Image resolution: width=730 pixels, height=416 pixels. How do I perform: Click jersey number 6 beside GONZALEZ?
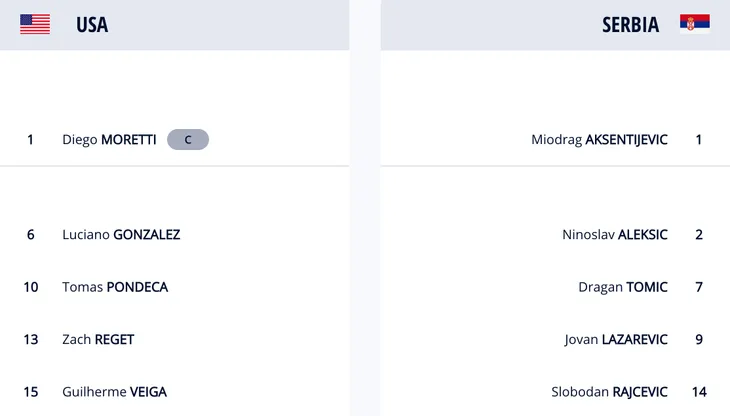(31, 235)
